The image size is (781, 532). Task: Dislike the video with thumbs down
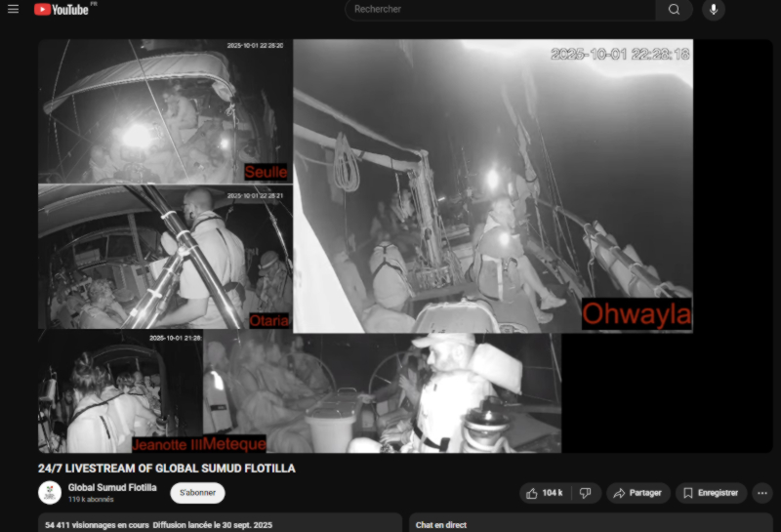585,493
